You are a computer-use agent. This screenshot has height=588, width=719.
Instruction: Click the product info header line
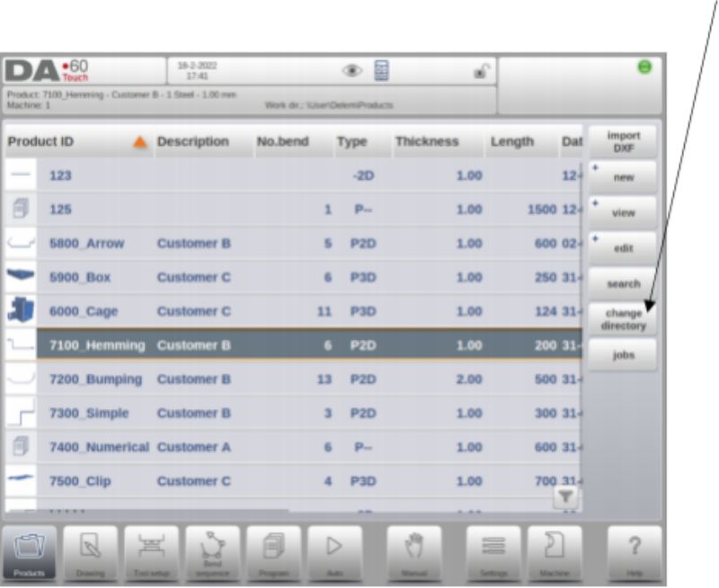(121, 95)
